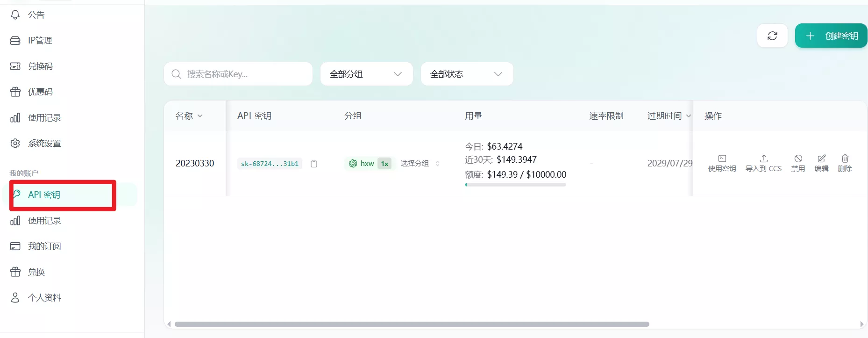The image size is (868, 338).
Task: Click 使用密钥 action for key 20230330
Action: point(722,163)
